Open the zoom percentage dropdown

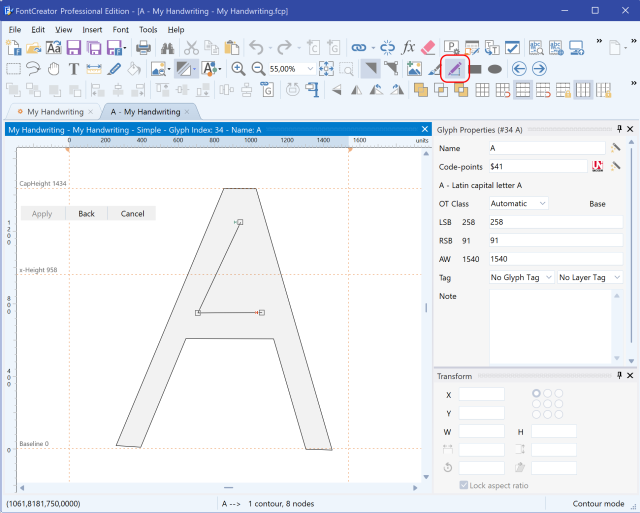[x=310, y=68]
